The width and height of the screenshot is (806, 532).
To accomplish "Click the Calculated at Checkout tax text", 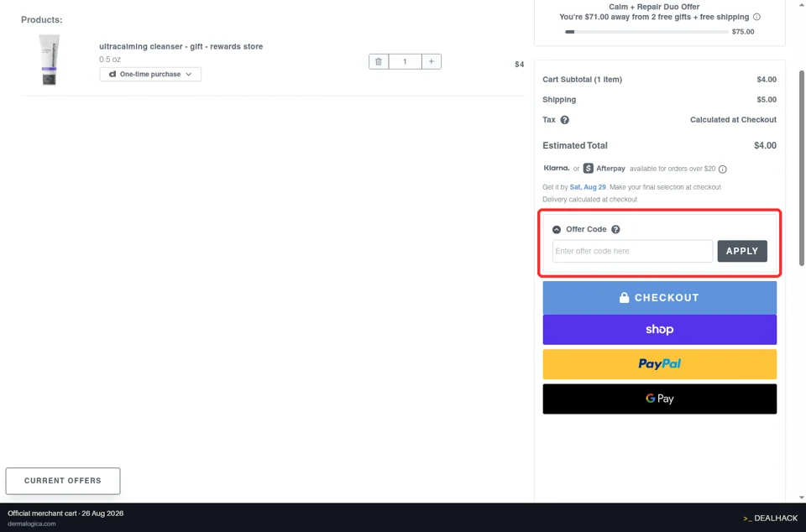I will click(733, 120).
